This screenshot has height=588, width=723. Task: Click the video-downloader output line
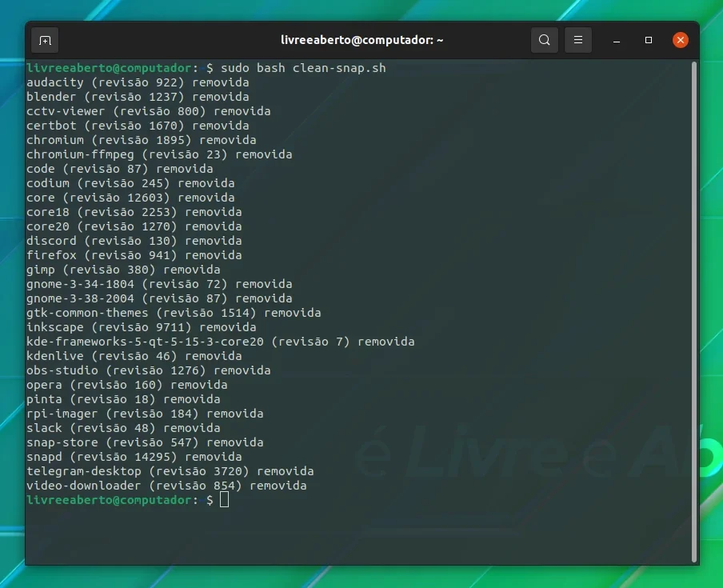point(166,485)
